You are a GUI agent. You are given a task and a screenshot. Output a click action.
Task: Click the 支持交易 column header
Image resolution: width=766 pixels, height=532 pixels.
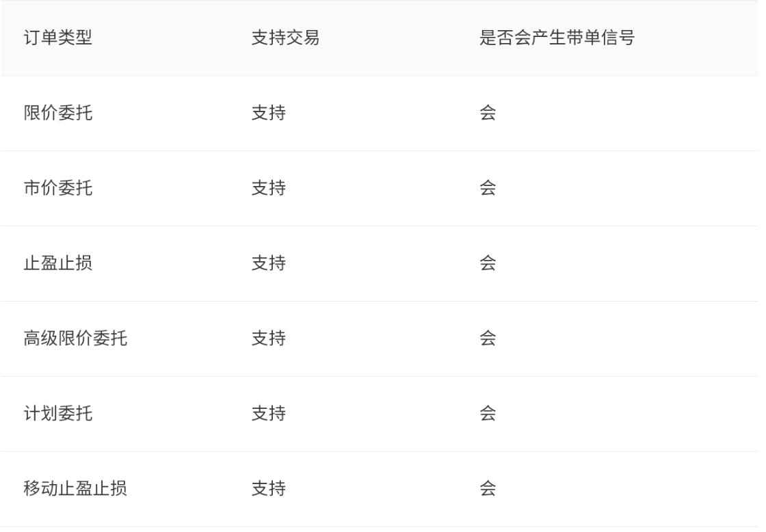tap(285, 38)
